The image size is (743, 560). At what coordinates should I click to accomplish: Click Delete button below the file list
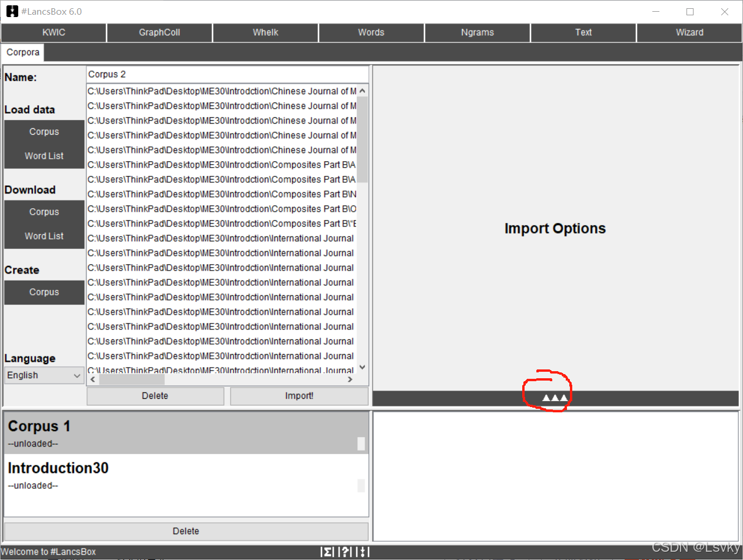[x=155, y=396]
